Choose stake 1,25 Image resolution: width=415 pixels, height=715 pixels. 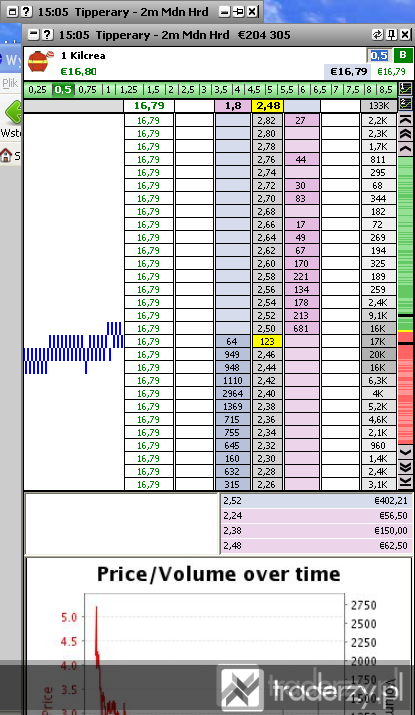click(129, 90)
